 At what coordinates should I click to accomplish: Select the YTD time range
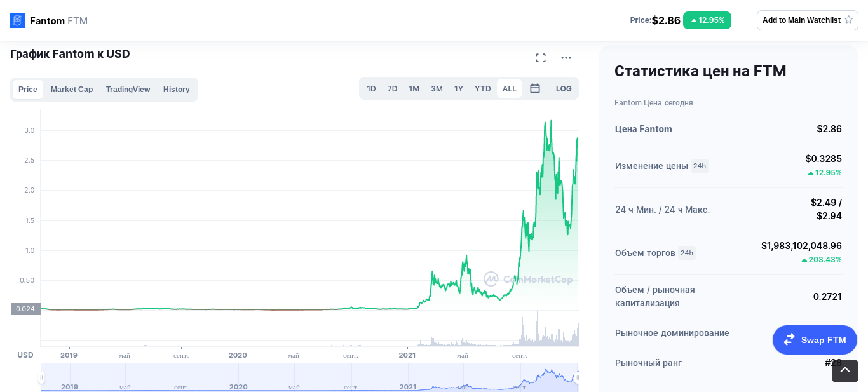[483, 89]
